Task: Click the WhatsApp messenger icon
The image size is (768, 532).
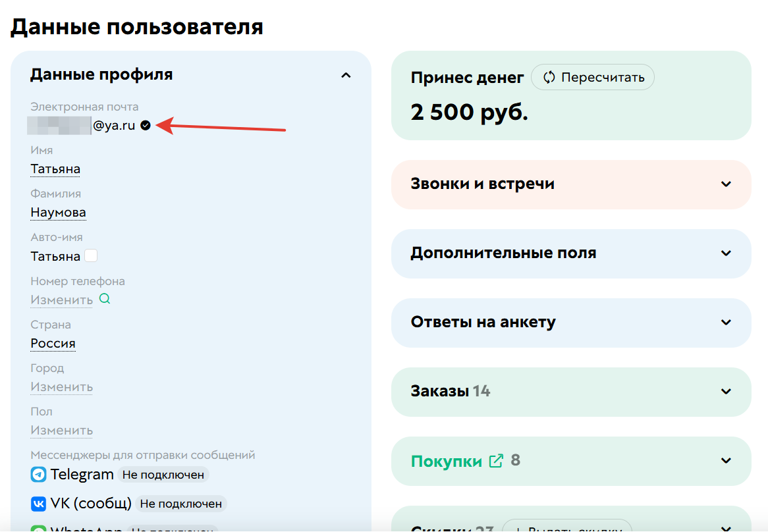Action: pyautogui.click(x=36, y=529)
